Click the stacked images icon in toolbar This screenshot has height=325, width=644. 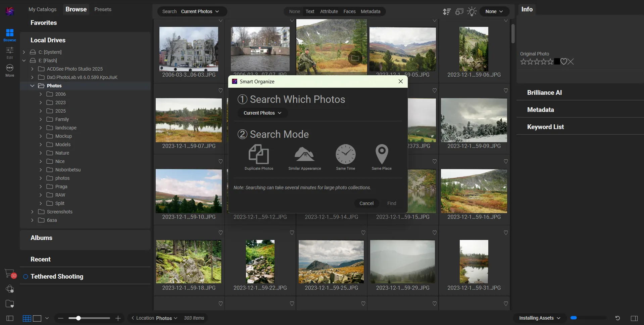(459, 12)
